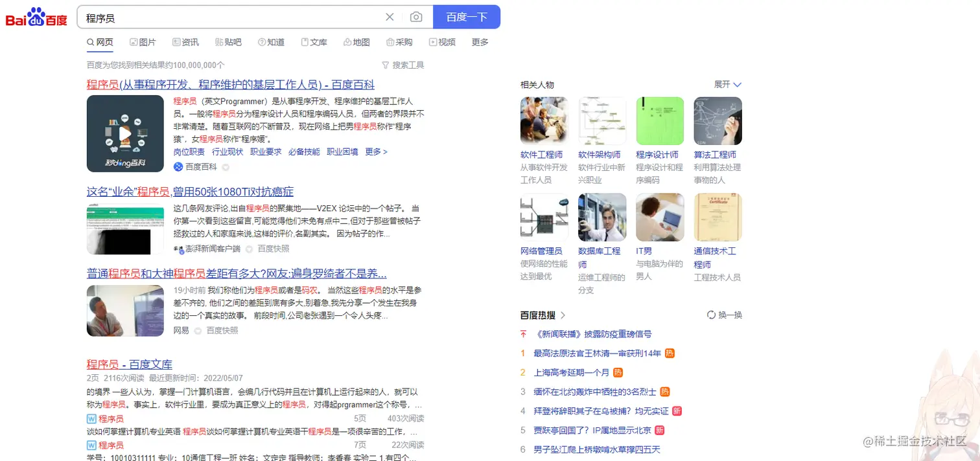Open thumbnail of the 1080Ti article
This screenshot has width=980, height=461.
[x=125, y=229]
